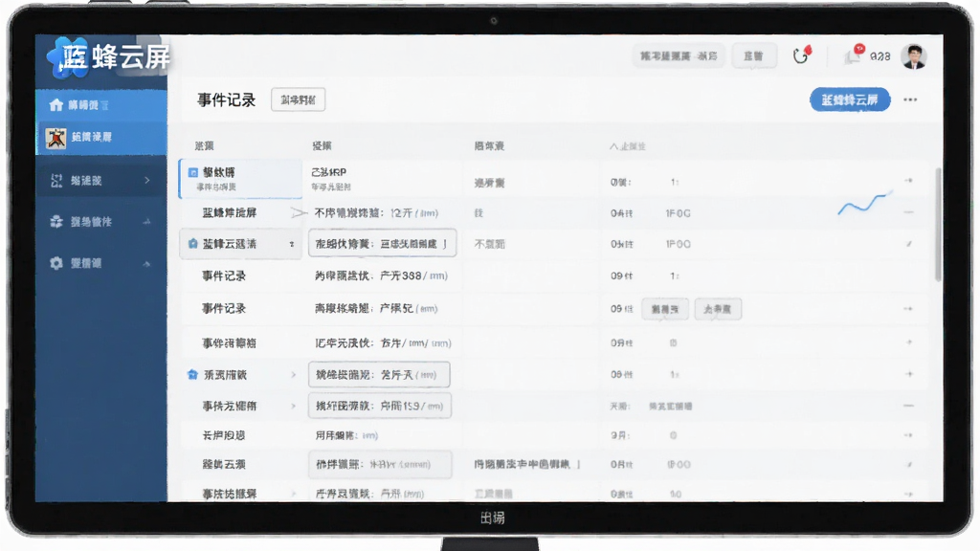The height and width of the screenshot is (551, 980).
Task: Select the 事件记录 row showing value 338
Action: (555, 276)
